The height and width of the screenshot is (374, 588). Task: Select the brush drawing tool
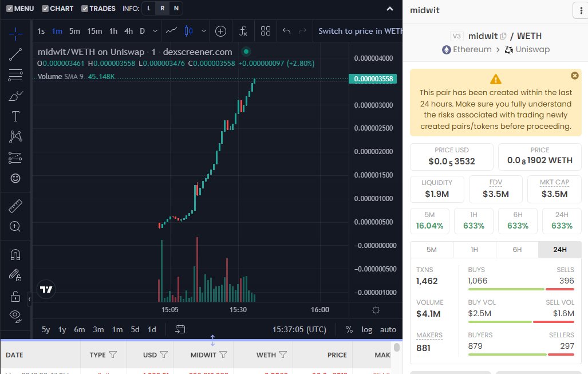click(x=15, y=96)
